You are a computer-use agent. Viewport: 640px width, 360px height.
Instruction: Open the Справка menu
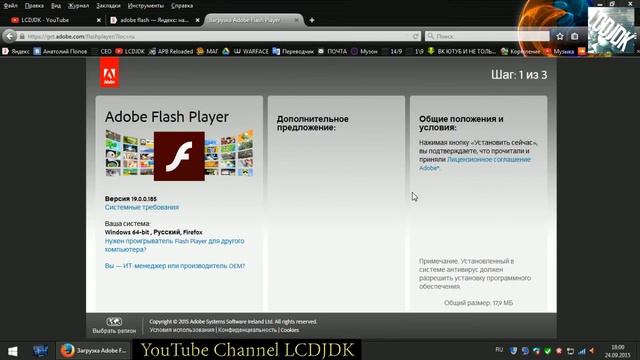coord(182,6)
